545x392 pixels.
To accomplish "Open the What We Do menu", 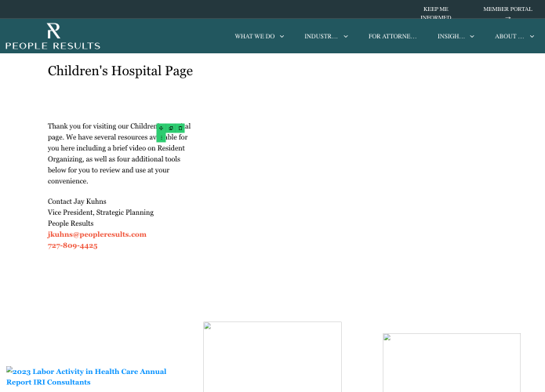I will tap(255, 36).
